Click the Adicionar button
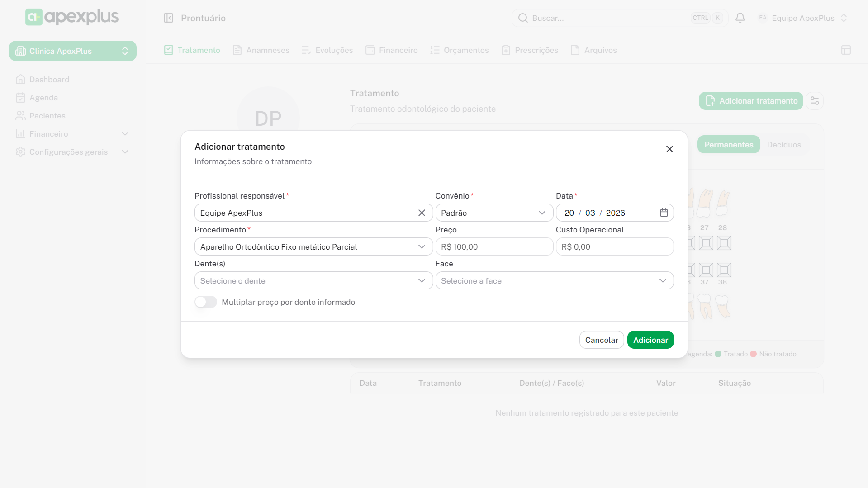The image size is (868, 488). pos(650,340)
